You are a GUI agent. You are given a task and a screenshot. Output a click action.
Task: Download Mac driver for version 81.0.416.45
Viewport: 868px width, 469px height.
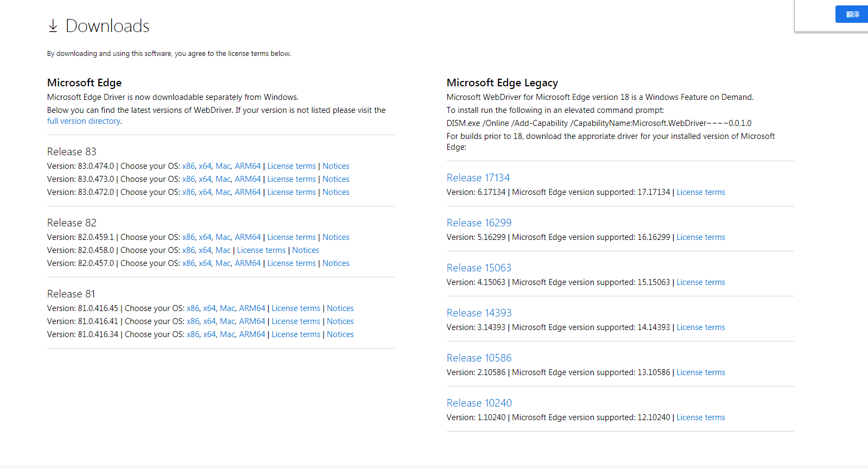click(x=227, y=308)
